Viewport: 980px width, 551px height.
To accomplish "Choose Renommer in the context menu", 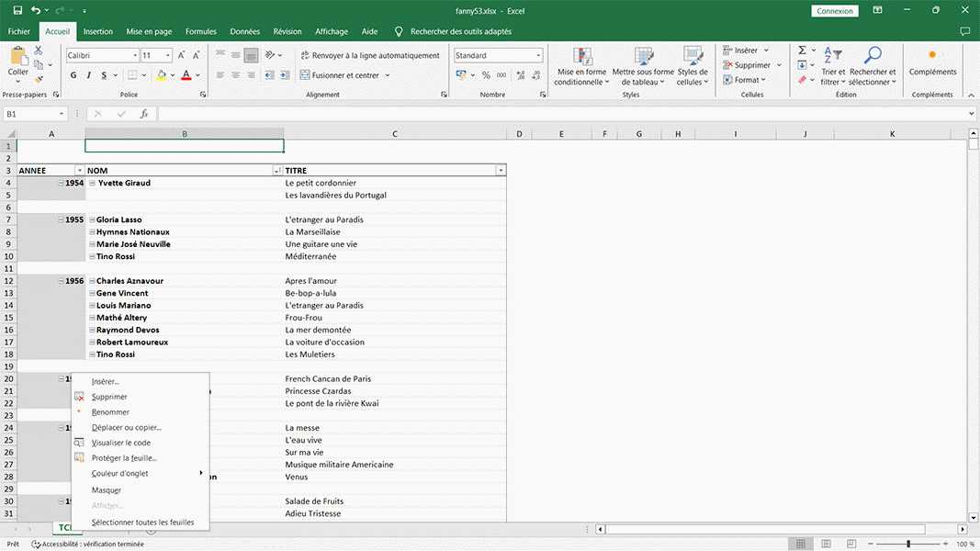I will click(x=110, y=412).
